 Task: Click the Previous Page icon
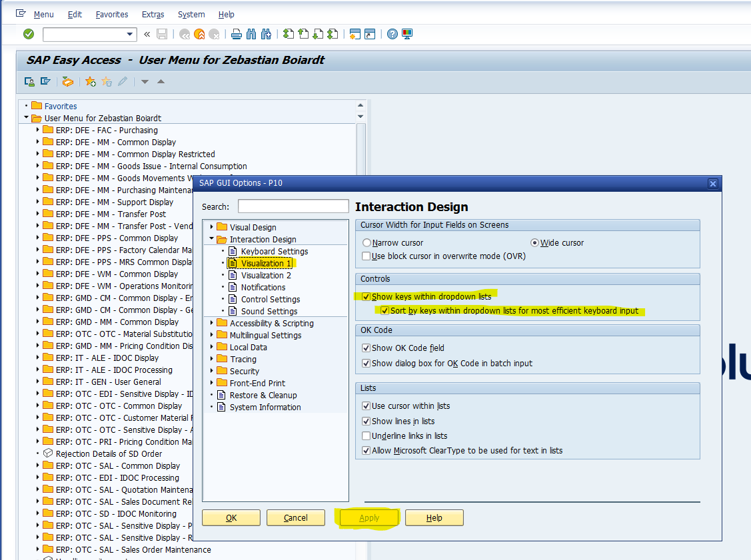click(x=303, y=34)
